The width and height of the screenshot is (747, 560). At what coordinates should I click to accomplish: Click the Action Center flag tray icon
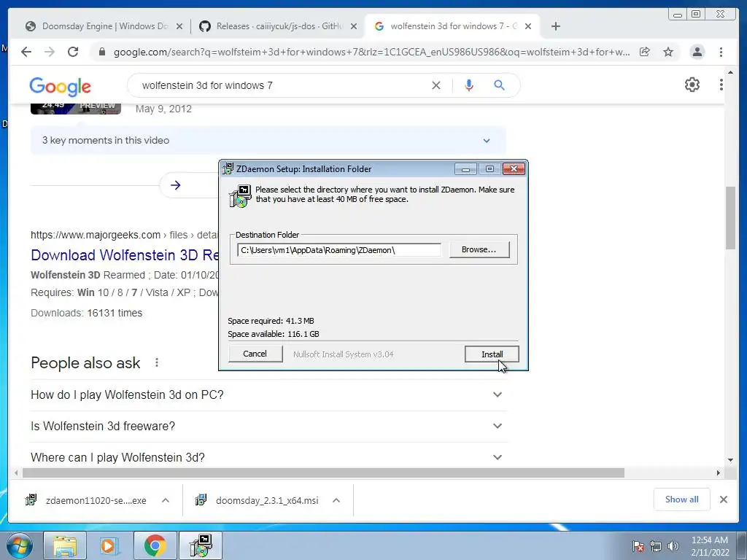point(638,546)
